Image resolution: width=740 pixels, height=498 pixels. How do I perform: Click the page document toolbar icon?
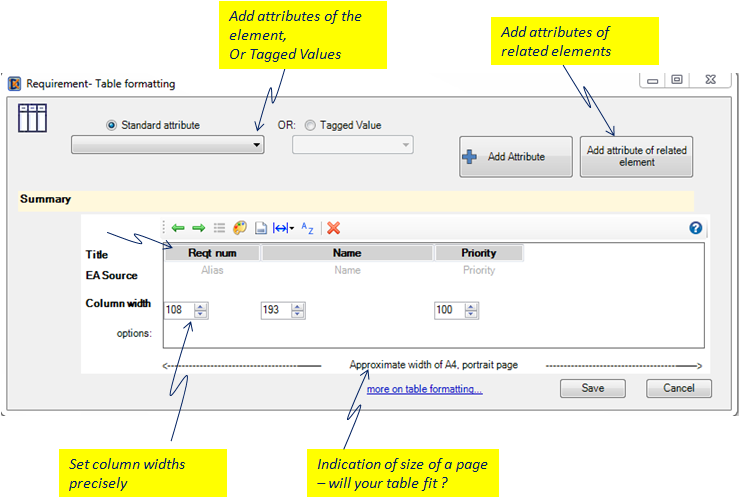click(261, 228)
